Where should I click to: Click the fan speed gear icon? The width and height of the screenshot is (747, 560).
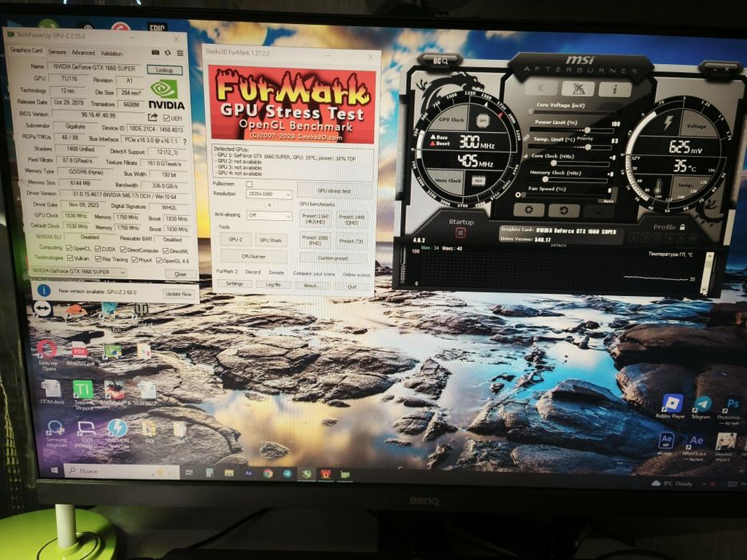(x=518, y=194)
